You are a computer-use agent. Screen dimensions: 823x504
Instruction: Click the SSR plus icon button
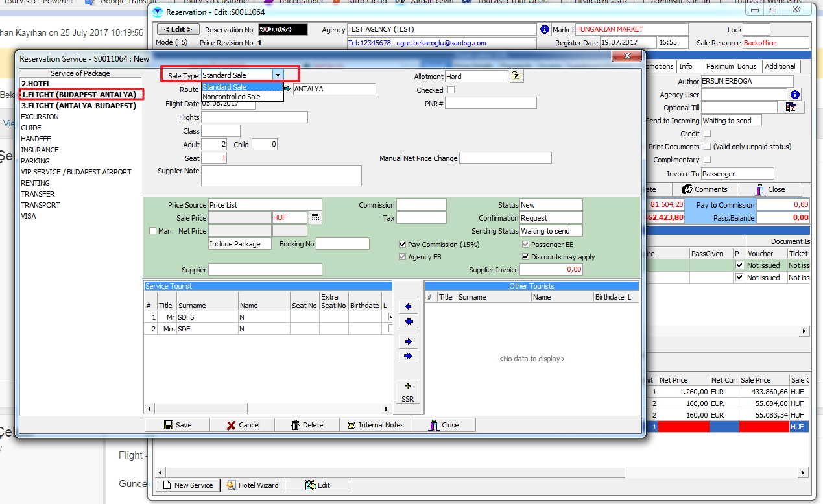coord(407,392)
